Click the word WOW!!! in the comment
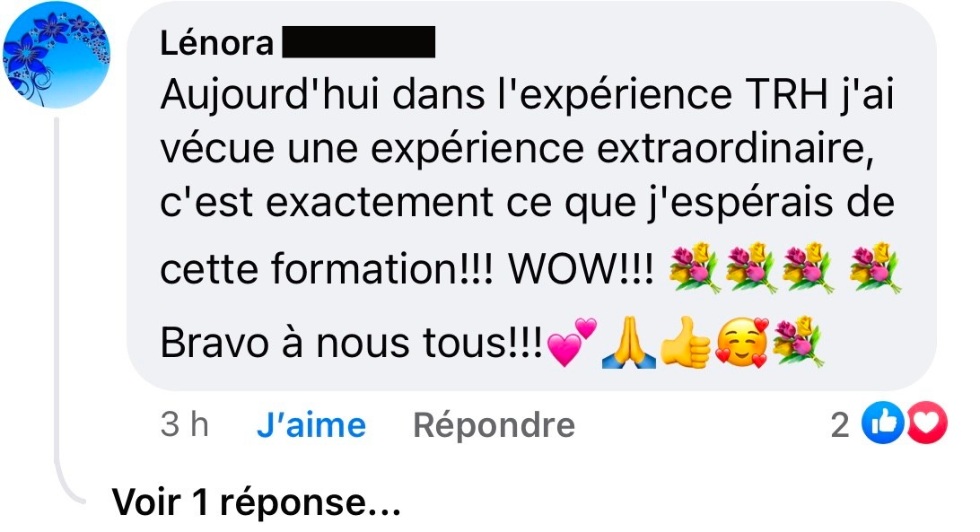 click(582, 269)
